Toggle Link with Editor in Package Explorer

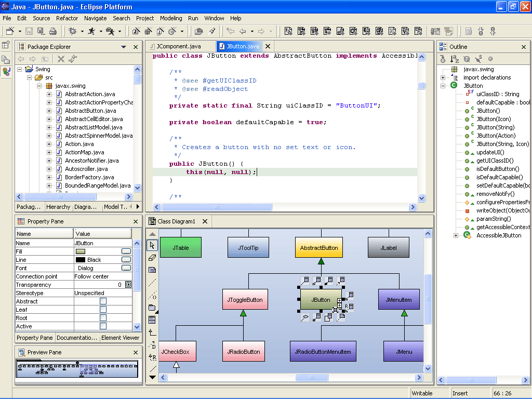coord(73,59)
